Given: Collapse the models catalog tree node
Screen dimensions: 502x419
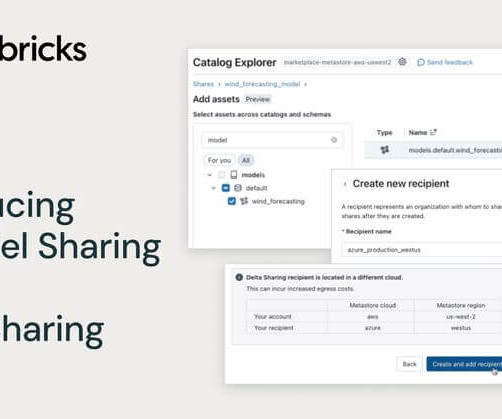Looking at the screenshot, I should 209,175.
